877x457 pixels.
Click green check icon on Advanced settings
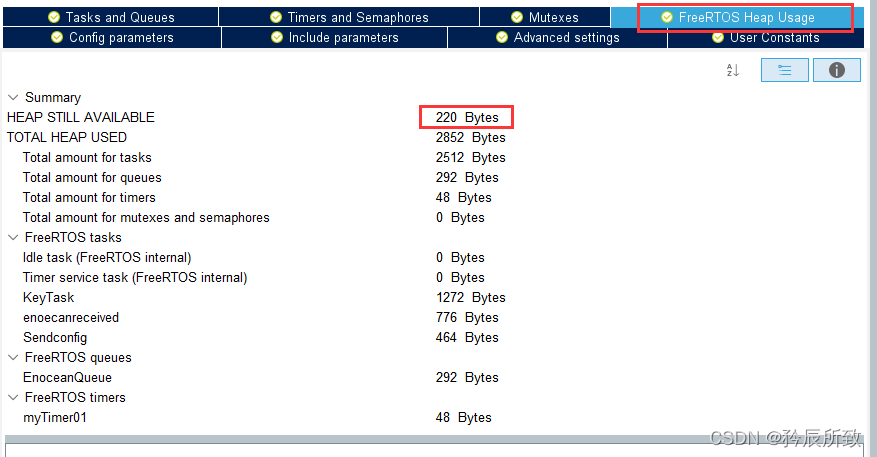[502, 37]
